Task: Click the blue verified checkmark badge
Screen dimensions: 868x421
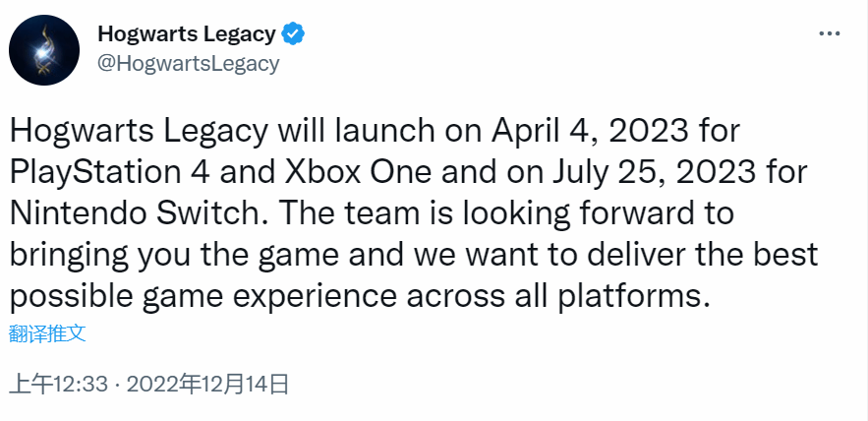Action: tap(293, 34)
